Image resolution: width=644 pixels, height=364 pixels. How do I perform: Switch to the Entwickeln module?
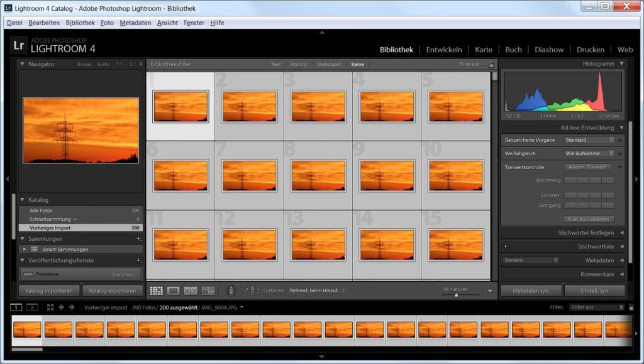(444, 50)
